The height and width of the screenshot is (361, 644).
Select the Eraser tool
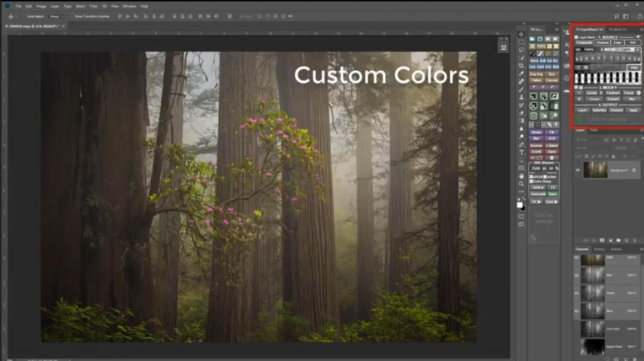coord(521,113)
